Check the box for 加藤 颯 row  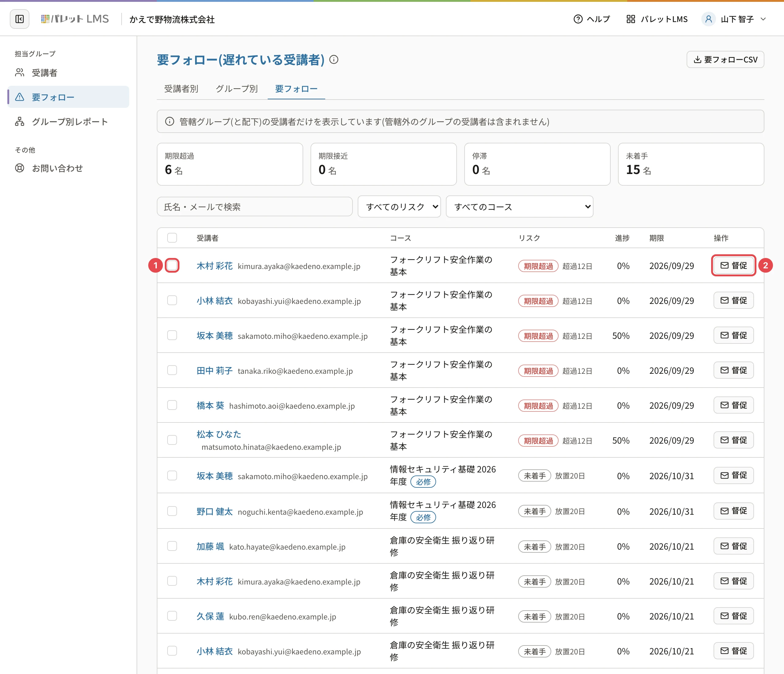[x=172, y=546]
